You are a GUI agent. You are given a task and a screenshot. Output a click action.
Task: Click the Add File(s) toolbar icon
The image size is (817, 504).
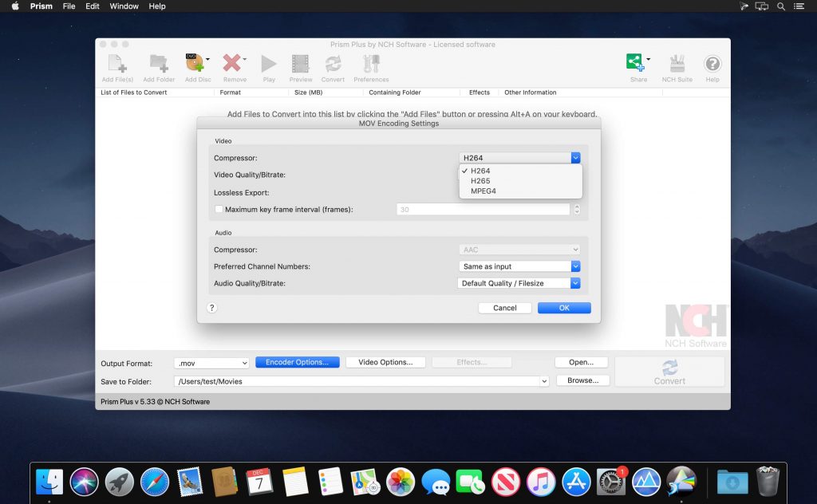point(117,69)
